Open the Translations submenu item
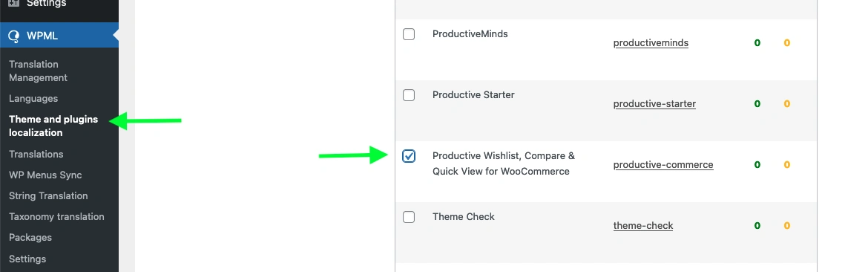 (x=36, y=154)
